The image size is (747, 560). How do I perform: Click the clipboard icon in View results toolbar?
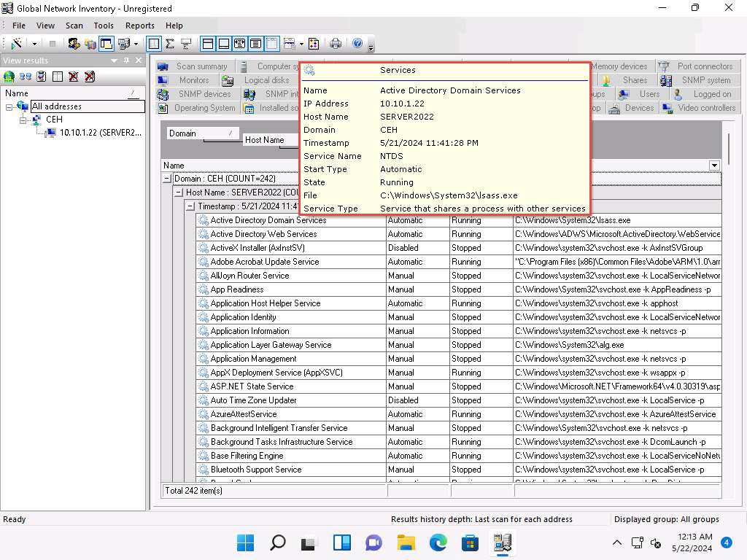click(42, 76)
